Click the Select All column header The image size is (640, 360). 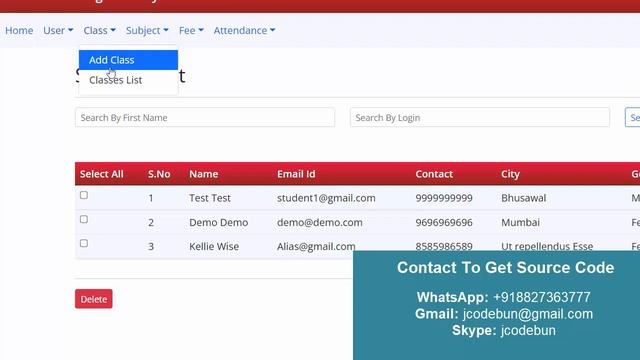(102, 174)
